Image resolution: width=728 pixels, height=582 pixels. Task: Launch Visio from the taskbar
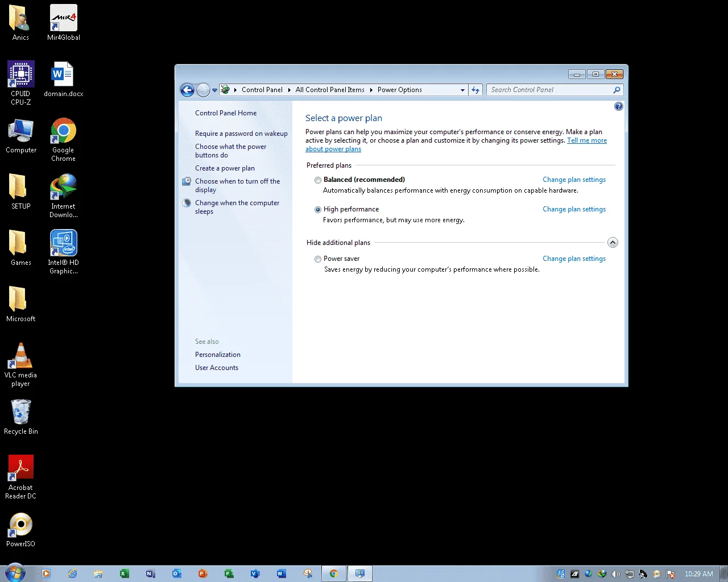coord(255,573)
